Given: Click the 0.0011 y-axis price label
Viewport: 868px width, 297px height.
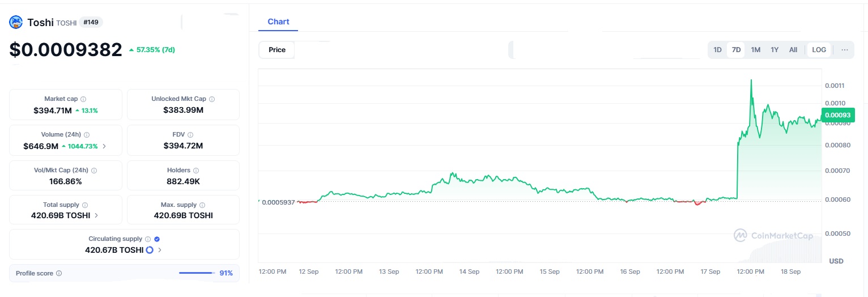Looking at the screenshot, I should pyautogui.click(x=835, y=86).
